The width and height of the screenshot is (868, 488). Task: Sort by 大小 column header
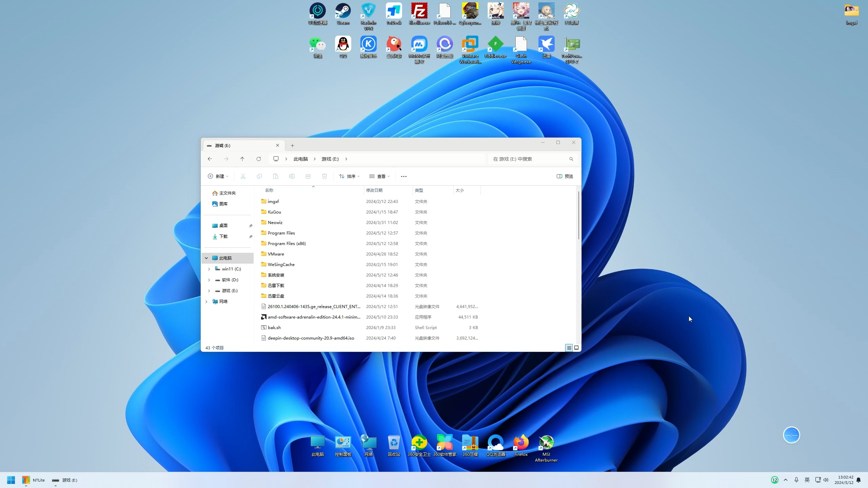coord(467,190)
